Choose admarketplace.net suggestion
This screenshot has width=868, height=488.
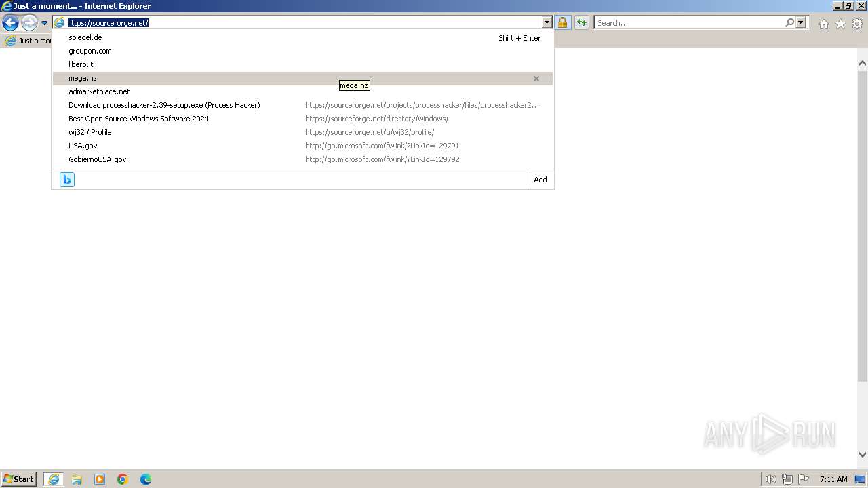point(302,91)
